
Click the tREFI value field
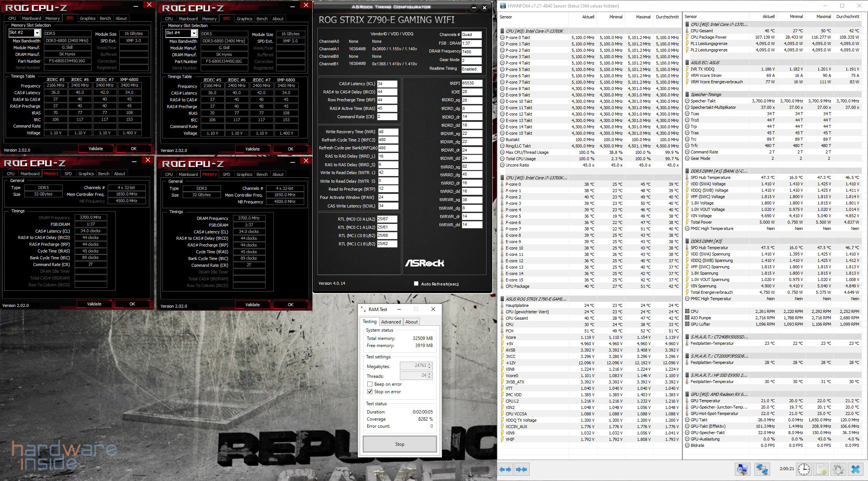[472, 83]
